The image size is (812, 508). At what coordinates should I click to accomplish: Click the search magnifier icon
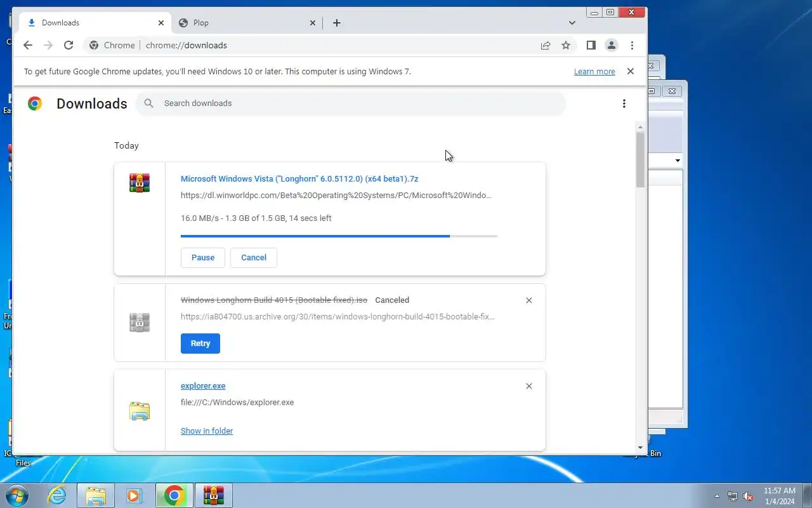tap(148, 104)
